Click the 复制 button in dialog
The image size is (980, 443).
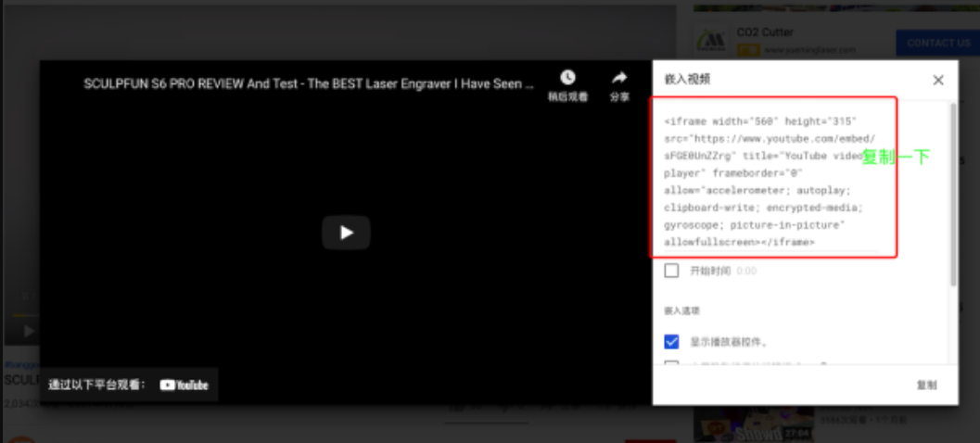pyautogui.click(x=926, y=385)
